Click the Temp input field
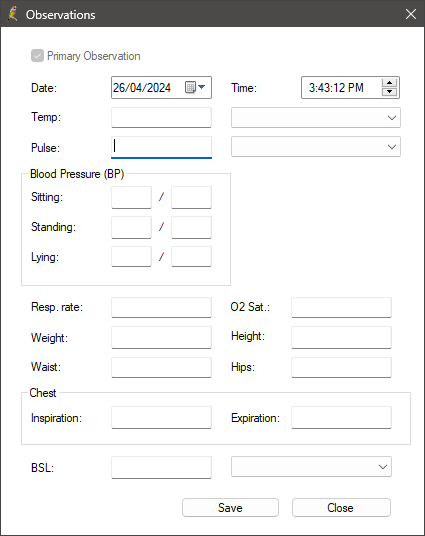Image resolution: width=425 pixels, height=536 pixels. 161,118
